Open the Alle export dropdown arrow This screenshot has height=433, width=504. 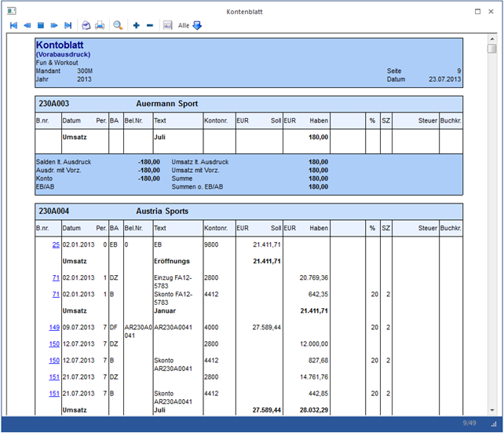(x=197, y=26)
